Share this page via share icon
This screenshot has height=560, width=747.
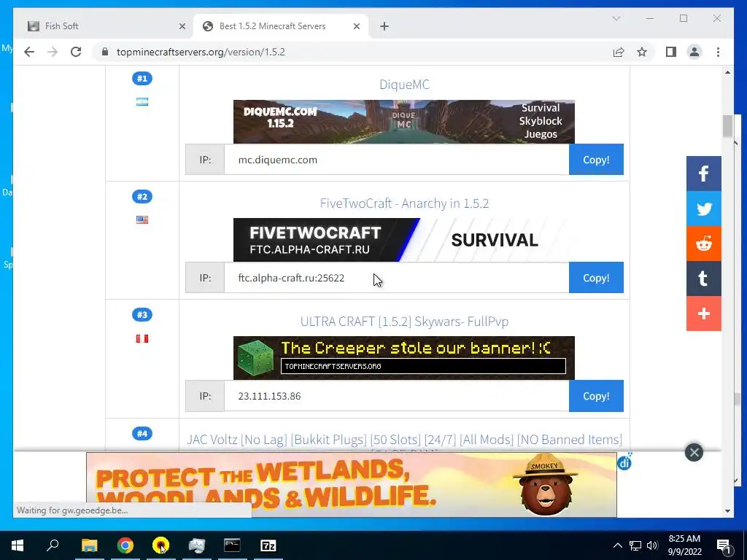pos(619,52)
